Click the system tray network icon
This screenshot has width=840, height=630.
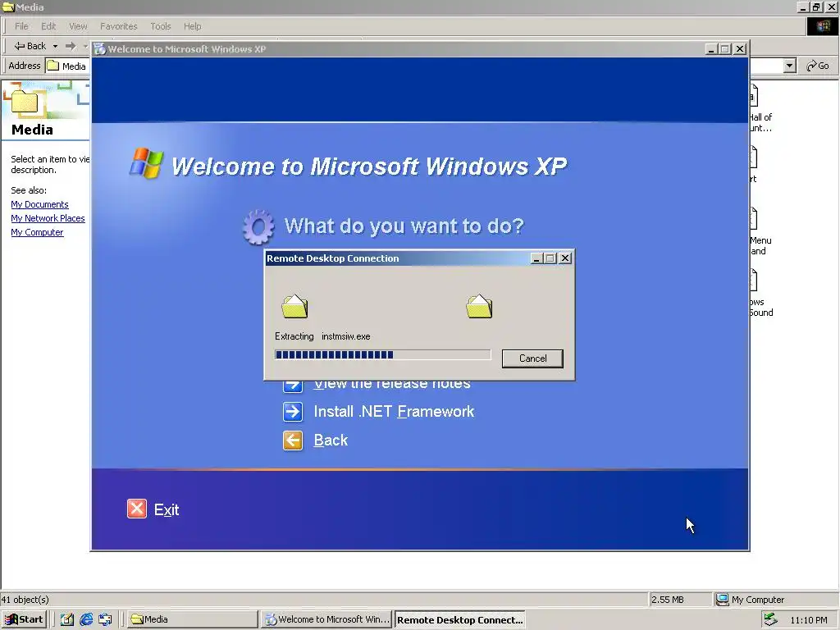tap(771, 620)
